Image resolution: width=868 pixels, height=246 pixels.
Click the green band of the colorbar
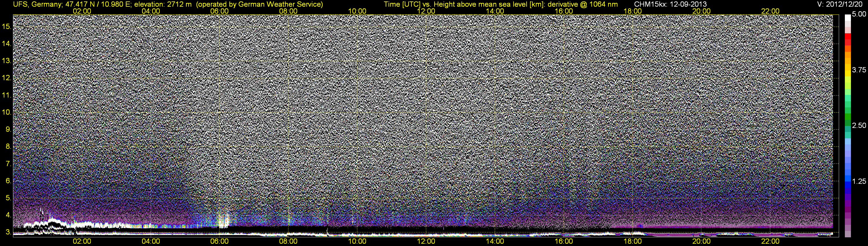point(847,116)
